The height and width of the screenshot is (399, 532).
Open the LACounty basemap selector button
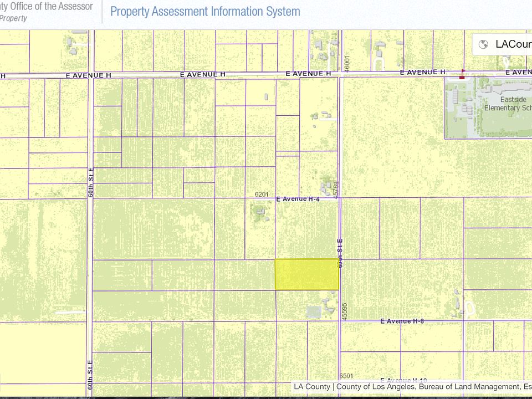pyautogui.click(x=502, y=44)
